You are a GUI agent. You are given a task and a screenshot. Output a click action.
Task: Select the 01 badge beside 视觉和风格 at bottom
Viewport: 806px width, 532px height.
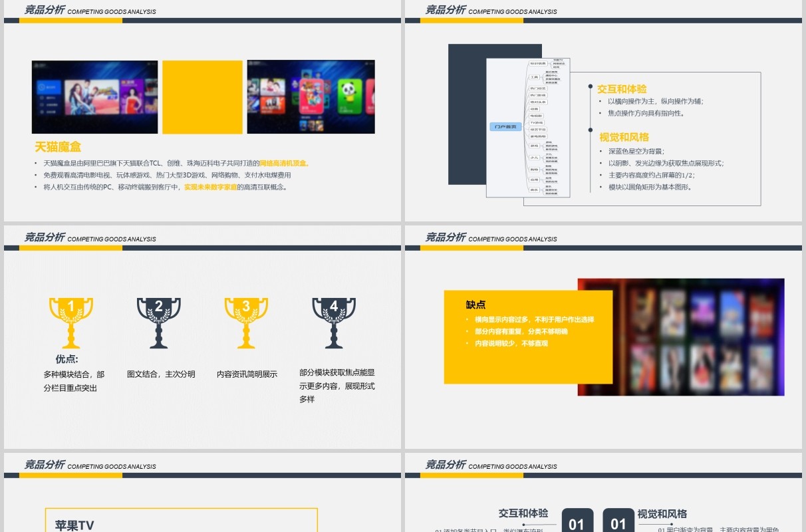[x=618, y=520]
